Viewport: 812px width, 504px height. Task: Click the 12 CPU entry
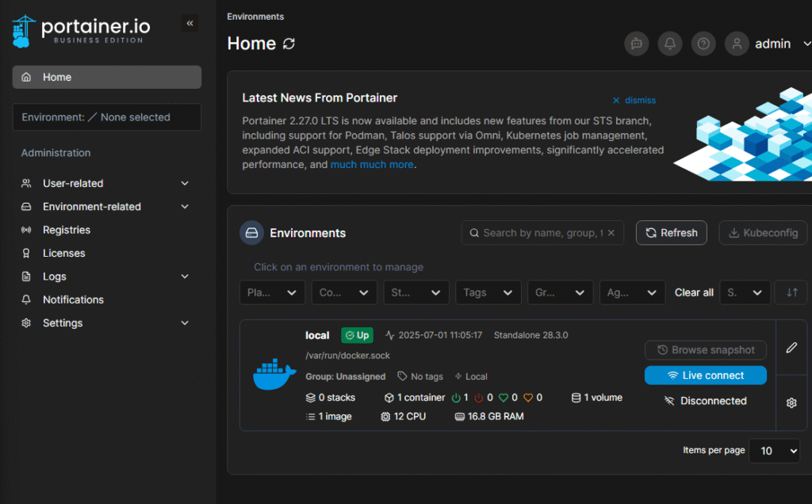404,417
